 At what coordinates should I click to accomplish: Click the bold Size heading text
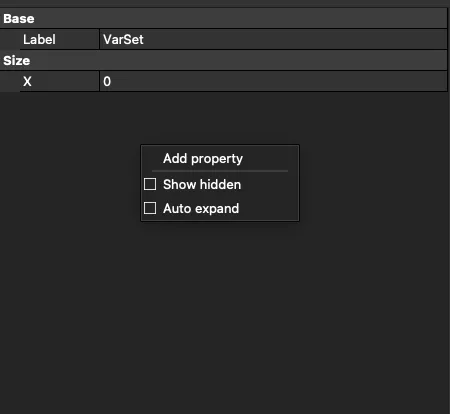(17, 61)
